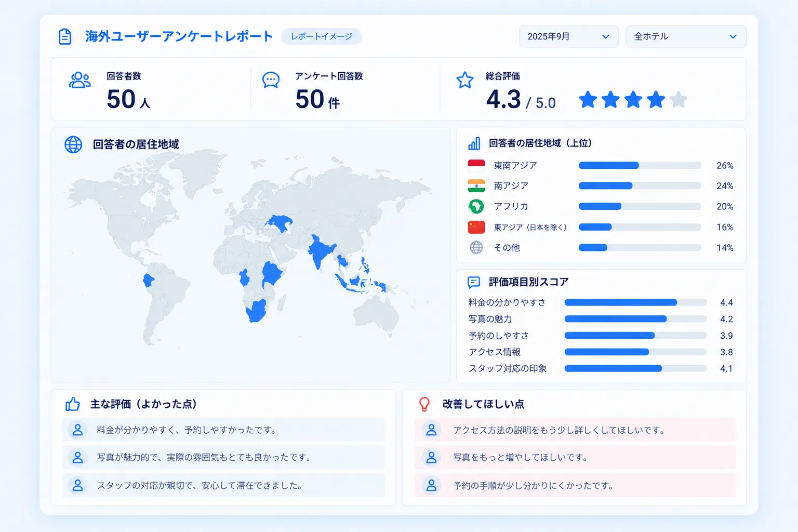Open the 全ホテル hotel filter dropdown
The height and width of the screenshot is (532, 798).
pos(686,36)
